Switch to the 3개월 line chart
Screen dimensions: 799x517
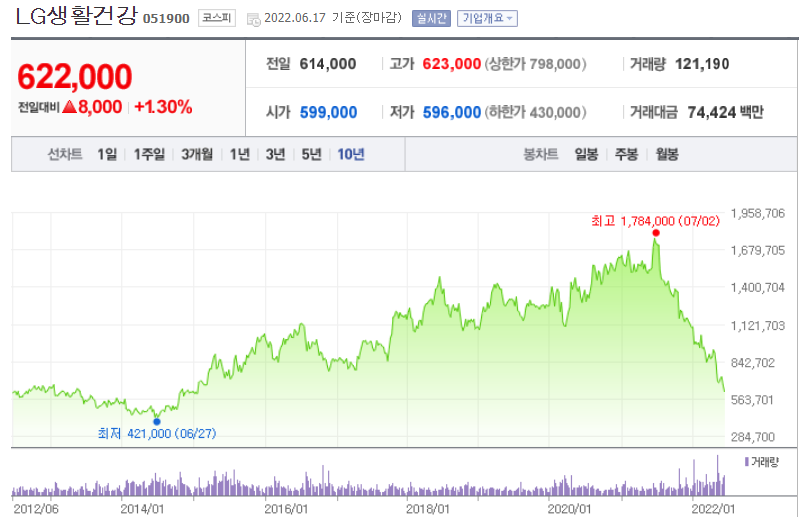tap(197, 154)
